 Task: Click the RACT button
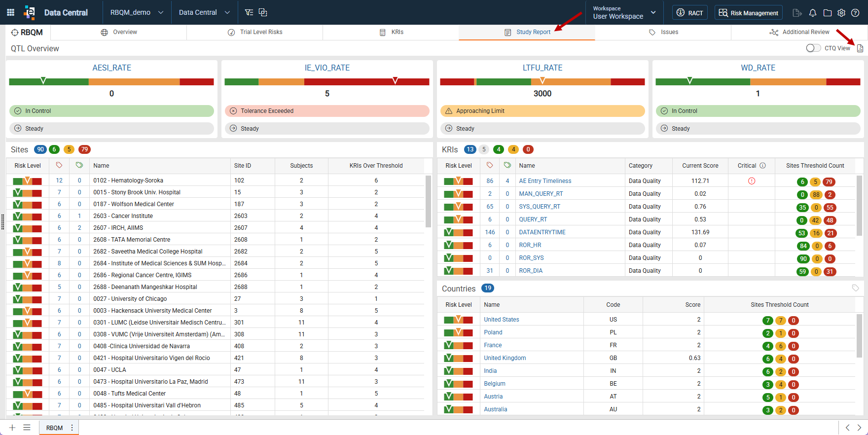point(689,13)
